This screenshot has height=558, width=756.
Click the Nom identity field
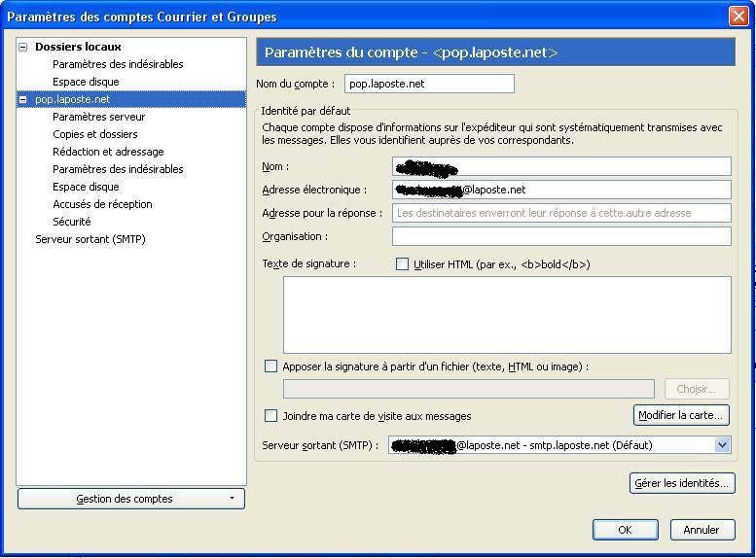(561, 167)
